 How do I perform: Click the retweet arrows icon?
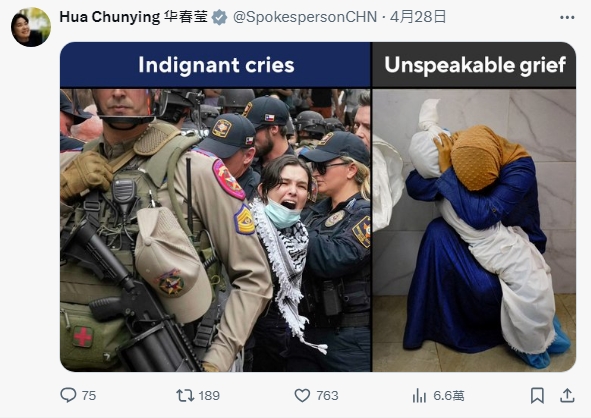coord(185,395)
